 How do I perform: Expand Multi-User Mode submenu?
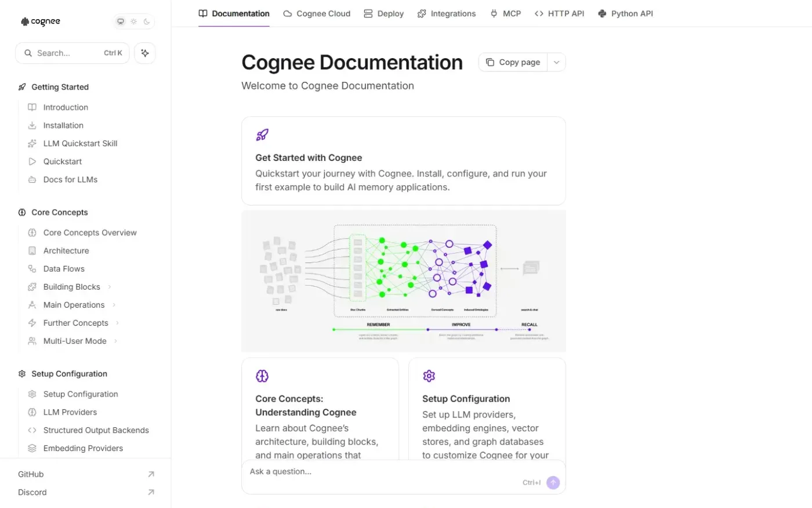(116, 341)
